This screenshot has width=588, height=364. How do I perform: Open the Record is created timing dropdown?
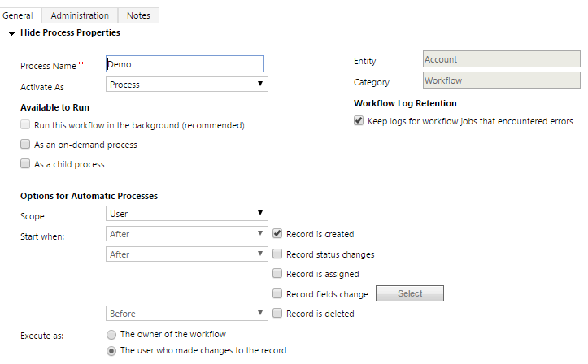tap(187, 234)
